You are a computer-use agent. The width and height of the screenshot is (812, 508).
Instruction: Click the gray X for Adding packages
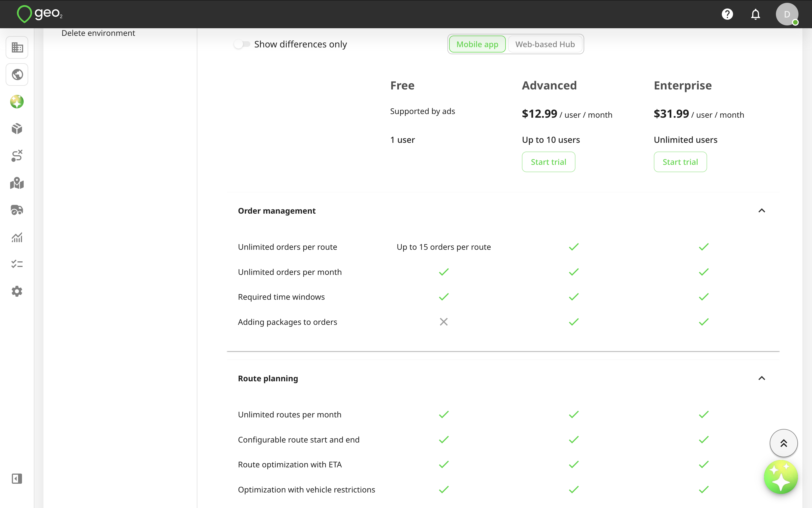coord(443,322)
